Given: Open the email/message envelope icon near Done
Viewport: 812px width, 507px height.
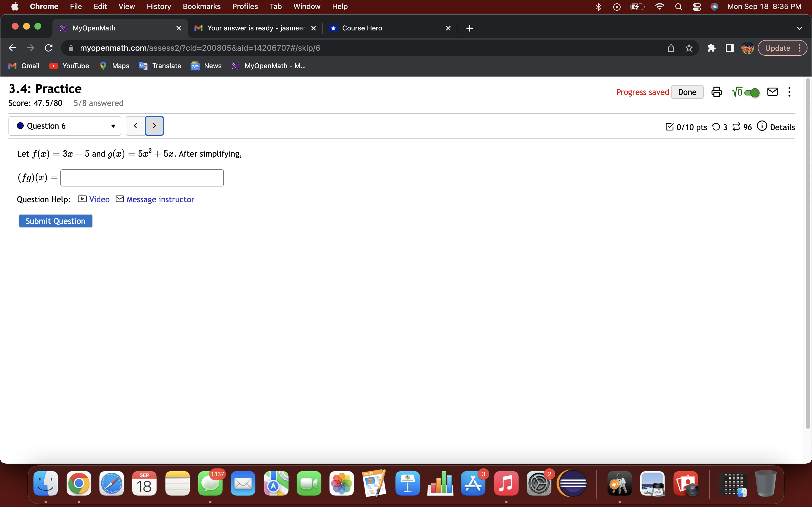Looking at the screenshot, I should [772, 92].
